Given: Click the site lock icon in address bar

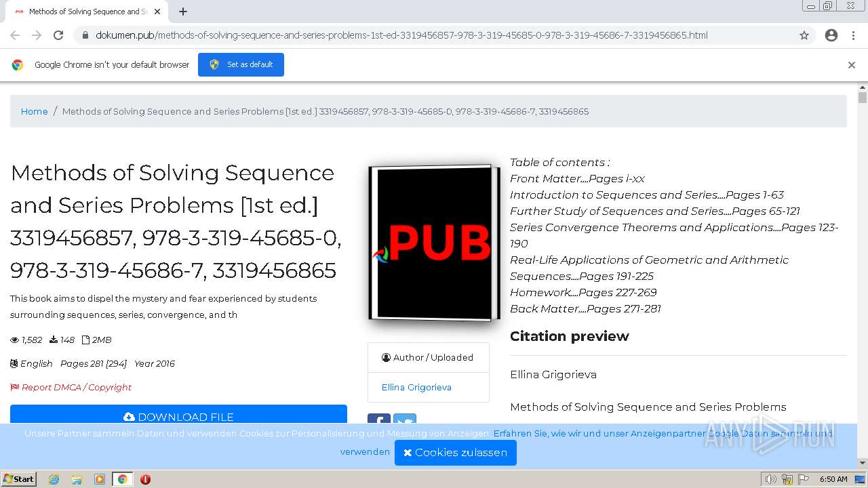Looking at the screenshot, I should [85, 35].
